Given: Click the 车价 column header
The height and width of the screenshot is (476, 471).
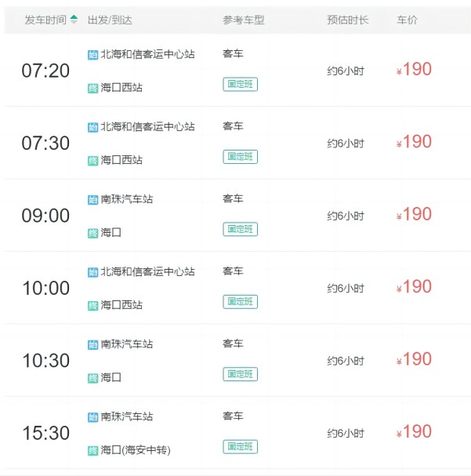Looking at the screenshot, I should click(407, 20).
